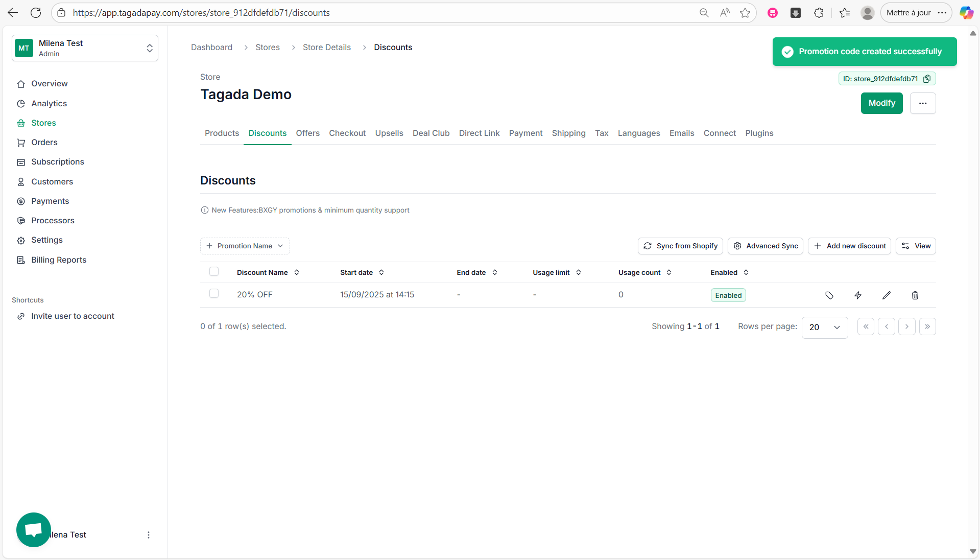Open the three-dot menu beside Modify
Screen dimensions: 980x560
pos(923,103)
